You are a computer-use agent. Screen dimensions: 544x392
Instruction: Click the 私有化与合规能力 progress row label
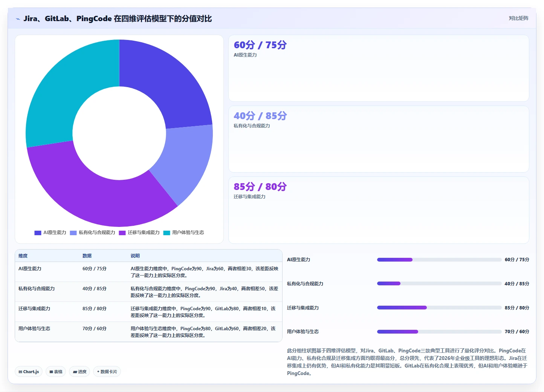pyautogui.click(x=305, y=284)
